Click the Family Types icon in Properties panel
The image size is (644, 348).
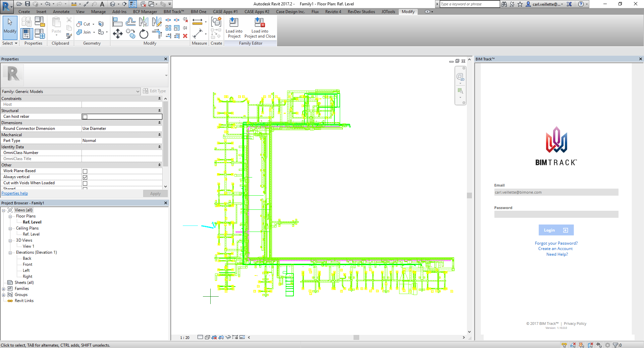click(40, 34)
